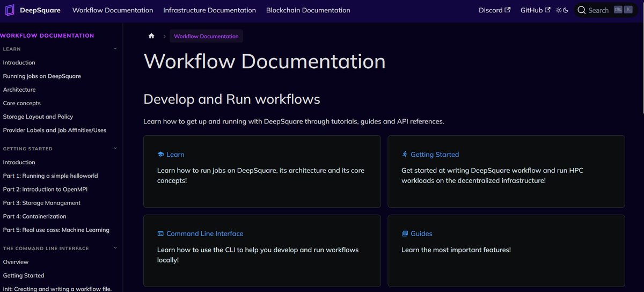Click the CLI card description text
This screenshot has height=292, width=644.
coord(258,254)
